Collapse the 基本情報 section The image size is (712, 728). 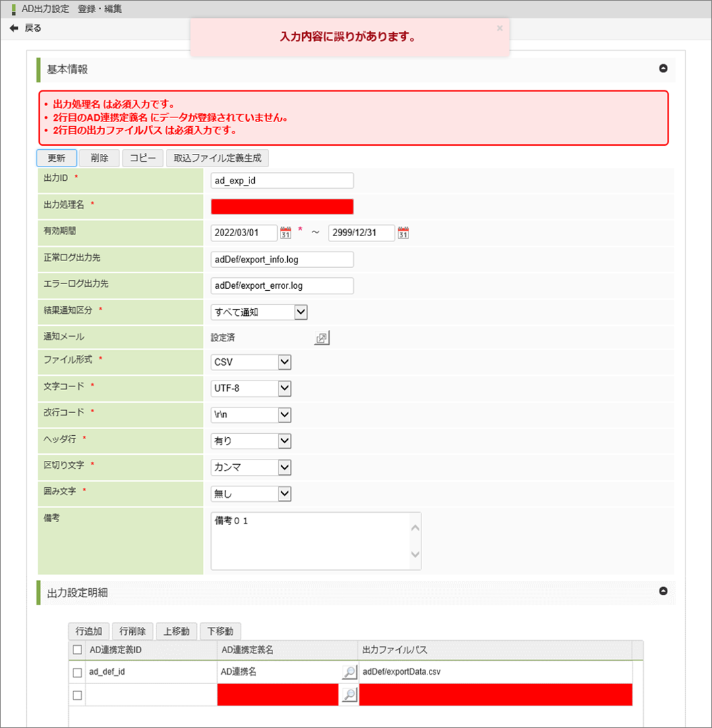(663, 69)
